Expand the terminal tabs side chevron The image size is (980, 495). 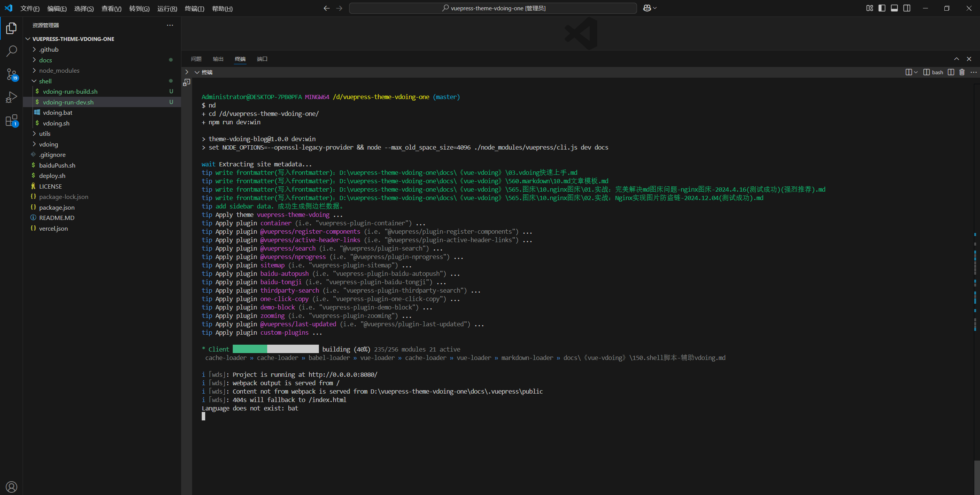coord(186,72)
